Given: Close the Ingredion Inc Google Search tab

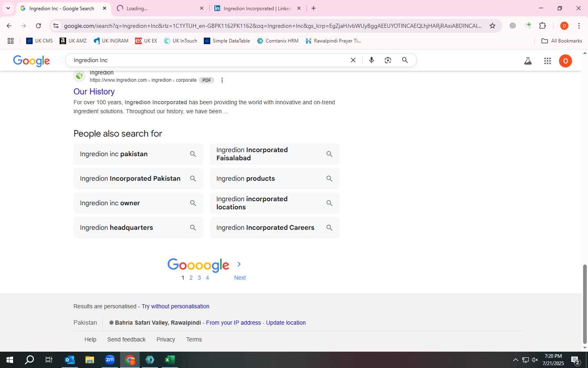Looking at the screenshot, I should coord(105,8).
